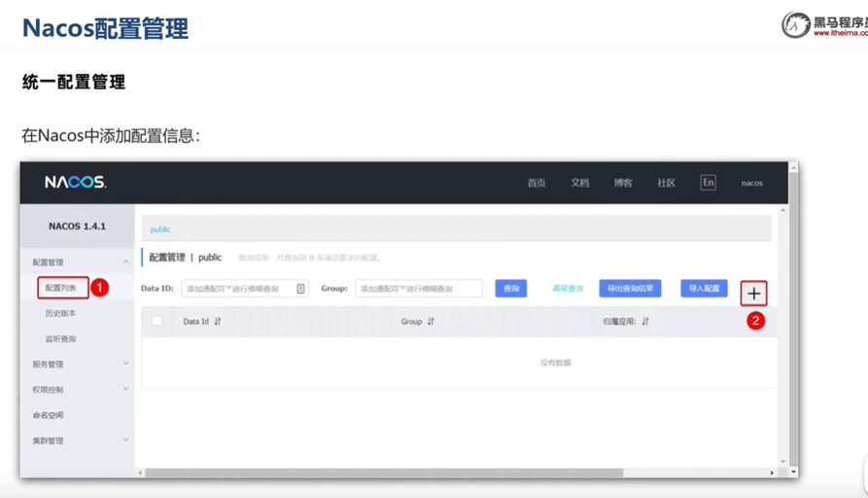The width and height of the screenshot is (868, 498).
Task: Tick the select-all checkbox in table header
Action: [x=157, y=321]
